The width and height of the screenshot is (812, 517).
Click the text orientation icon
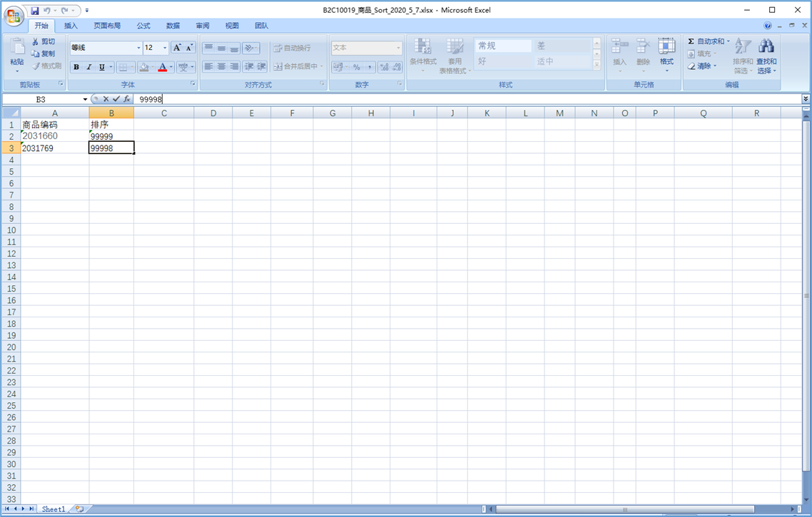click(x=250, y=48)
